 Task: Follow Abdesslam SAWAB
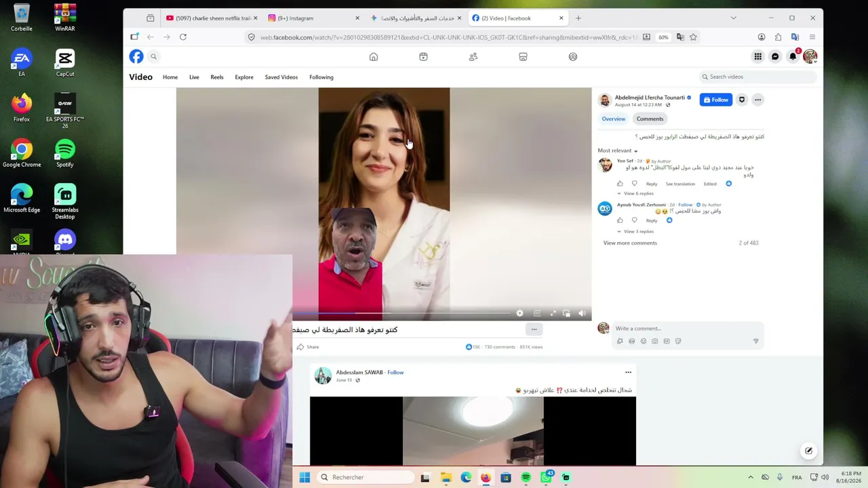[395, 373]
